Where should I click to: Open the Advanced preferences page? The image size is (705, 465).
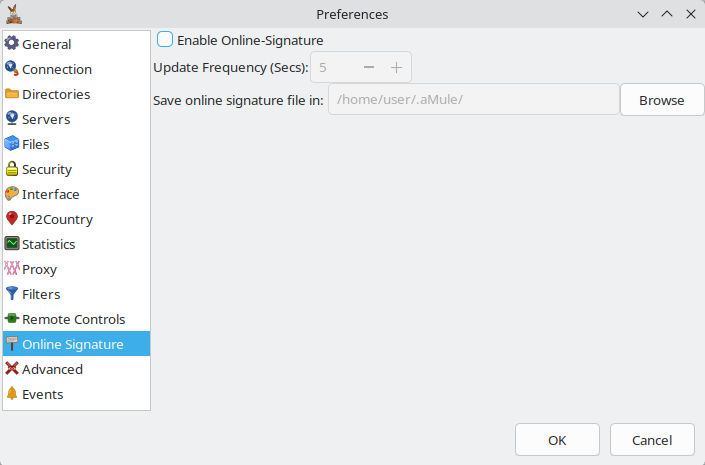click(x=76, y=369)
